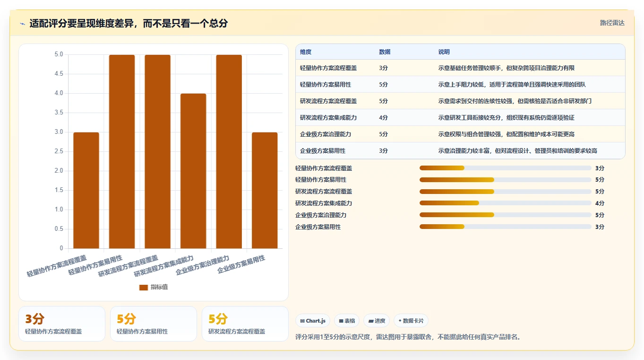The width and height of the screenshot is (644, 360).
Task: Click x-axis label 研发流程方案集成能力 in chart
Action: coord(163,266)
